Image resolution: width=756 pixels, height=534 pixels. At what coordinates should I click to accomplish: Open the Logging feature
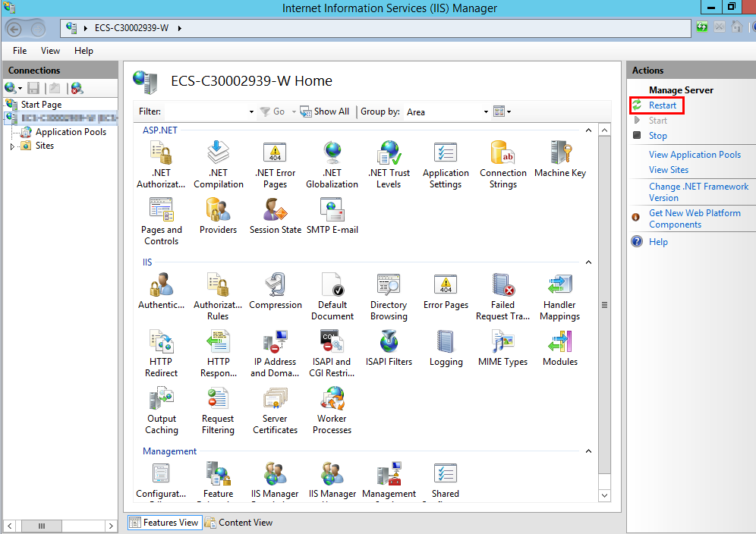pos(446,348)
